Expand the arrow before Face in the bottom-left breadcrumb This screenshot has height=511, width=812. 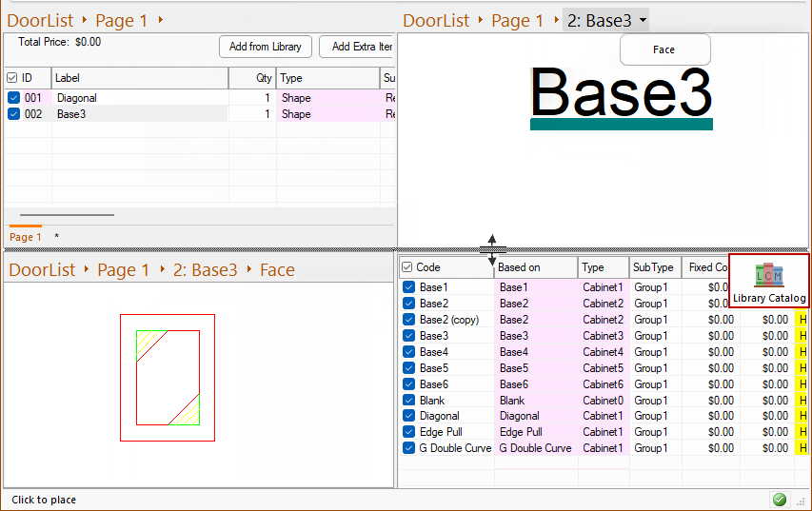coord(249,270)
